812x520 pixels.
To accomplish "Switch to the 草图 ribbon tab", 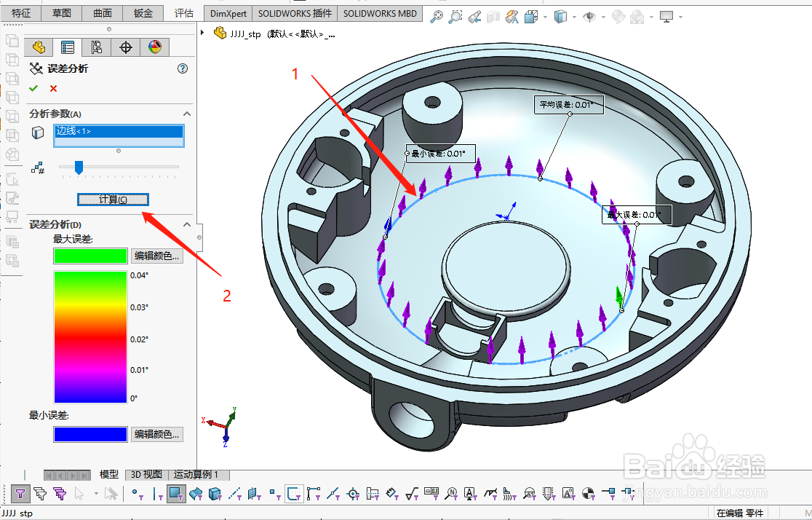I will point(62,14).
